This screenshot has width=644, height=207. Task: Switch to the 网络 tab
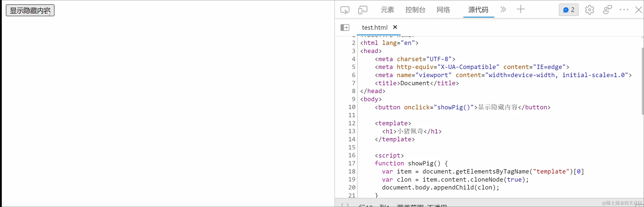(x=443, y=10)
